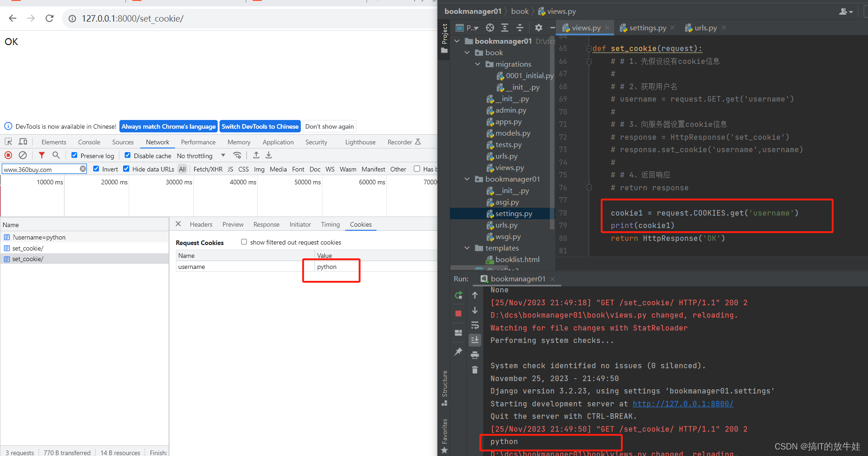Open booklist.html in project tree
The image size is (868, 456).
pyautogui.click(x=517, y=259)
